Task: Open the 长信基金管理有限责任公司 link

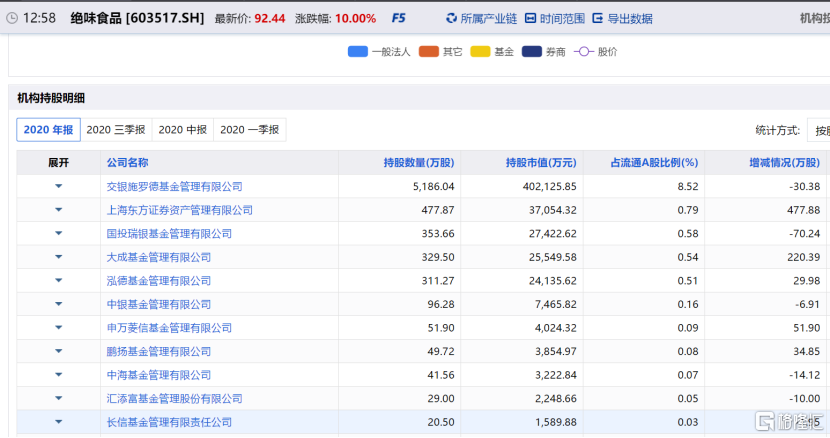Action: [x=169, y=422]
